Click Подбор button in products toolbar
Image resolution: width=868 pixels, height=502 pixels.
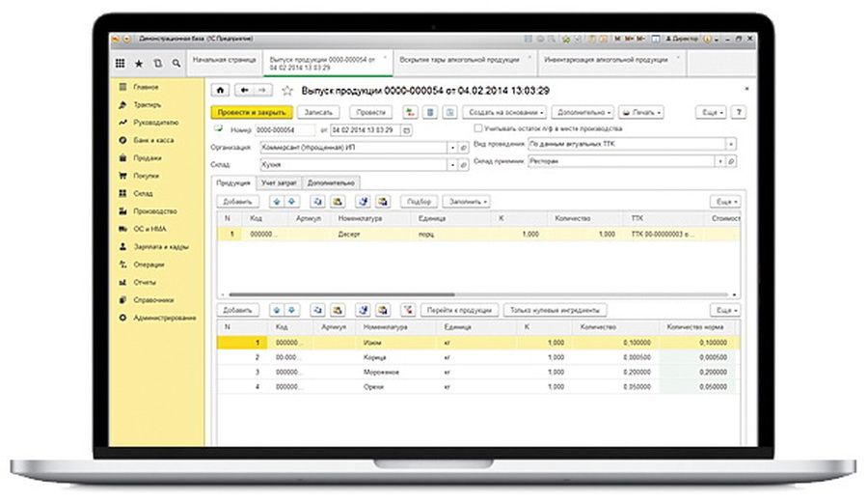click(420, 202)
